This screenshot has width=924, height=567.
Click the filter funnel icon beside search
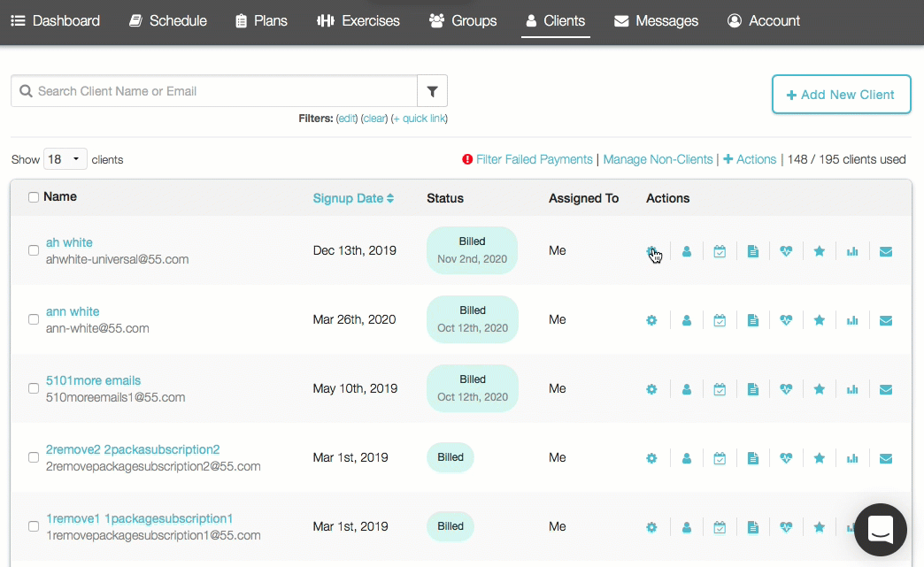point(433,91)
